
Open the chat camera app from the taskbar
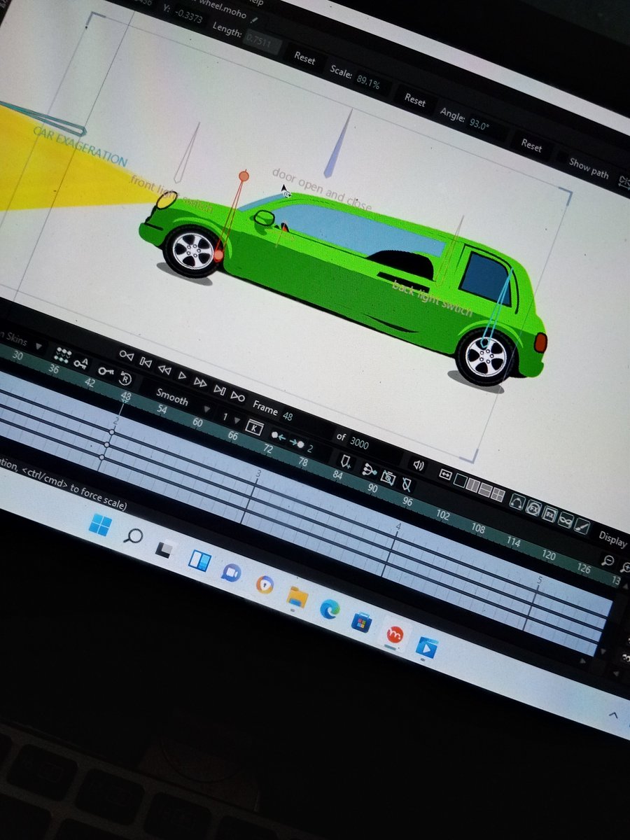pos(231,573)
